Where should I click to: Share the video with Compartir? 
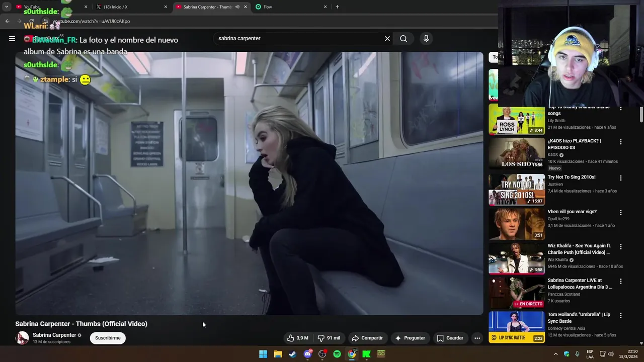(x=367, y=338)
